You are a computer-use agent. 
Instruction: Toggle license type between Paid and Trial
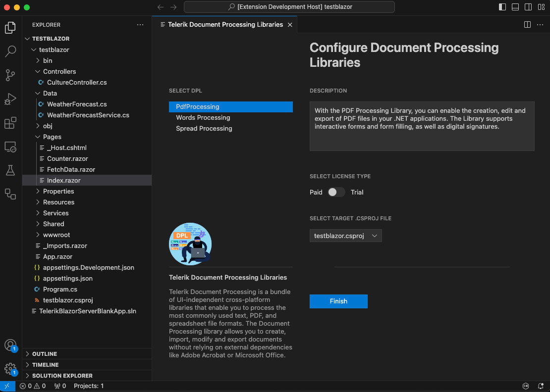(x=336, y=193)
